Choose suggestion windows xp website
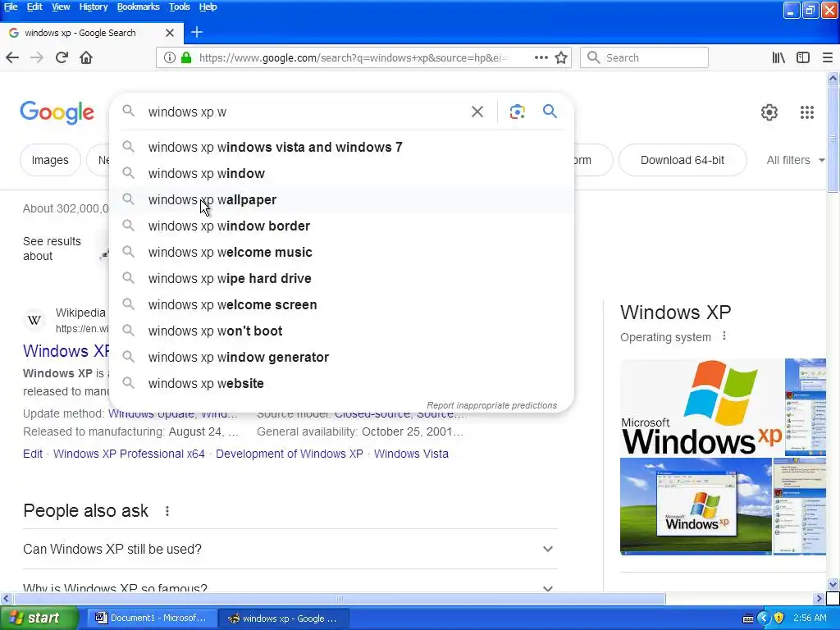This screenshot has width=840, height=630. [x=341, y=384]
